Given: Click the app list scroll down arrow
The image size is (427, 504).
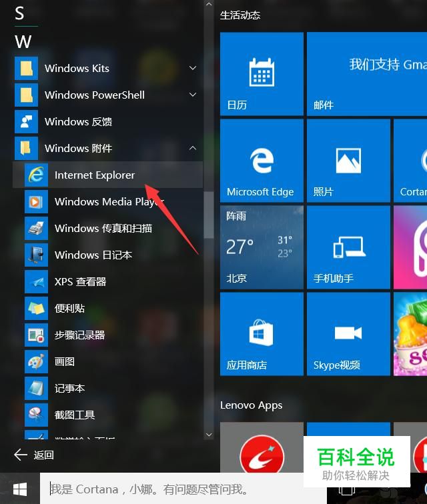Looking at the screenshot, I should click(209, 435).
